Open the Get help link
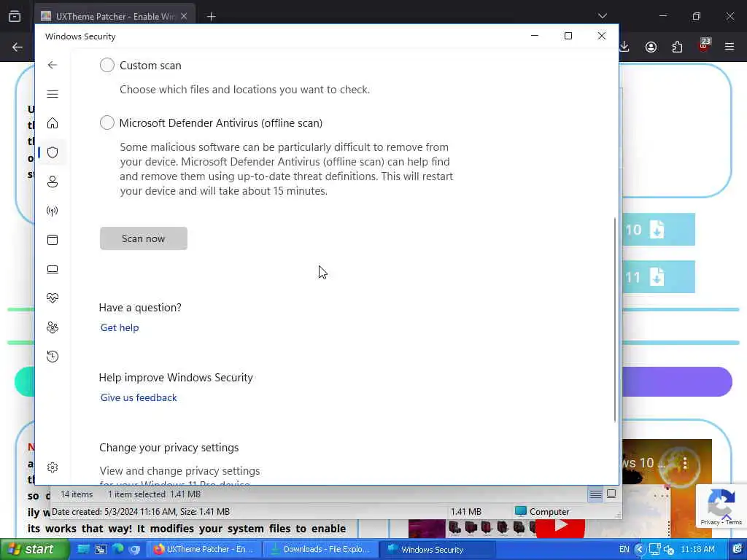This screenshot has height=560, width=747. (x=120, y=327)
